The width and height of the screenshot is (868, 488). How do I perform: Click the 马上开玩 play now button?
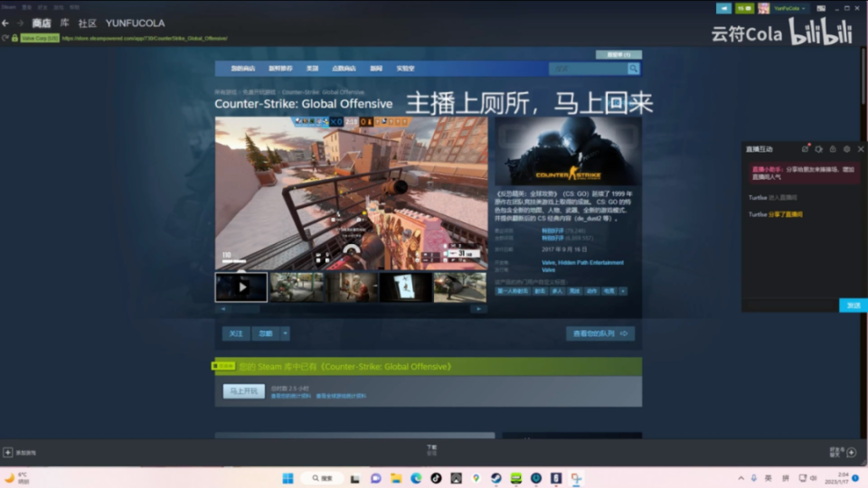coord(244,391)
